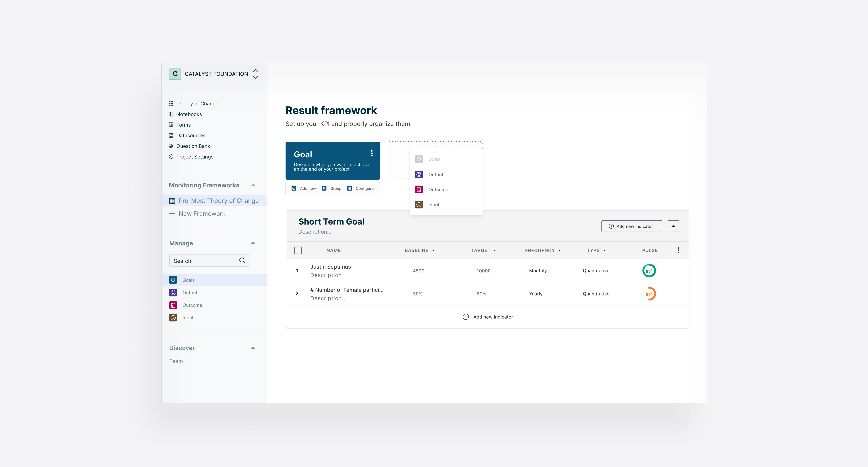Switch organization via Catalyst Foundation chevrons
Viewport: 868px width, 467px height.
256,74
